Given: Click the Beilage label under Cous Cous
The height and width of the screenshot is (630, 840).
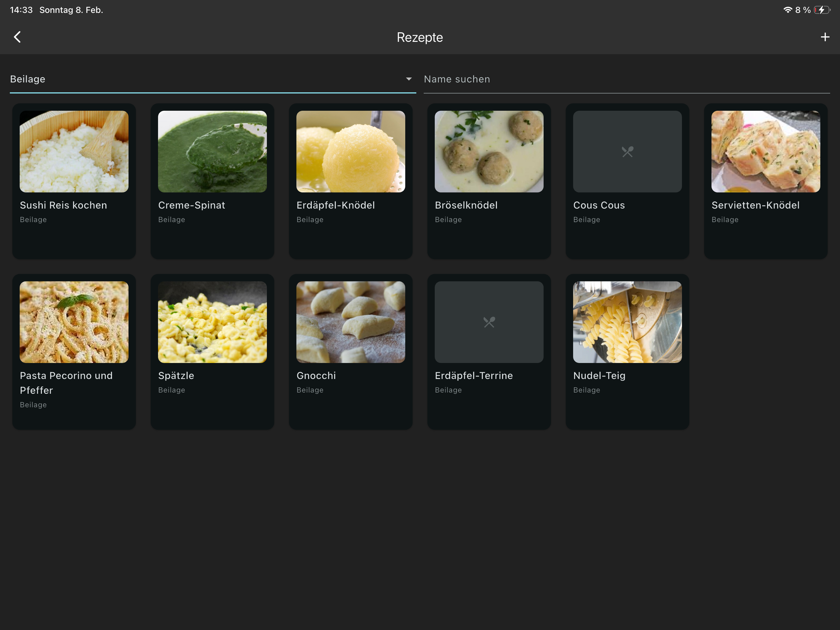Looking at the screenshot, I should coord(587,220).
